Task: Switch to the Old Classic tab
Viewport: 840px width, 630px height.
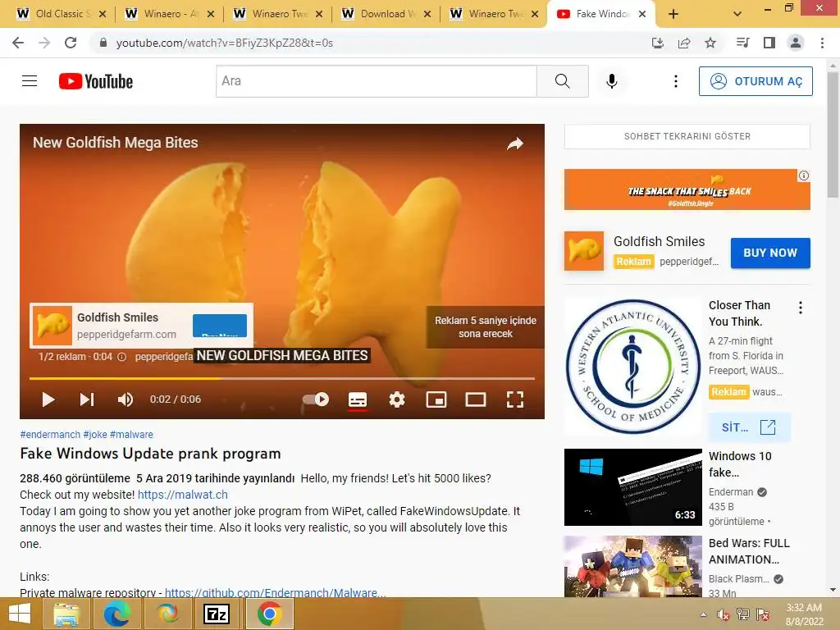Action: coord(59,14)
